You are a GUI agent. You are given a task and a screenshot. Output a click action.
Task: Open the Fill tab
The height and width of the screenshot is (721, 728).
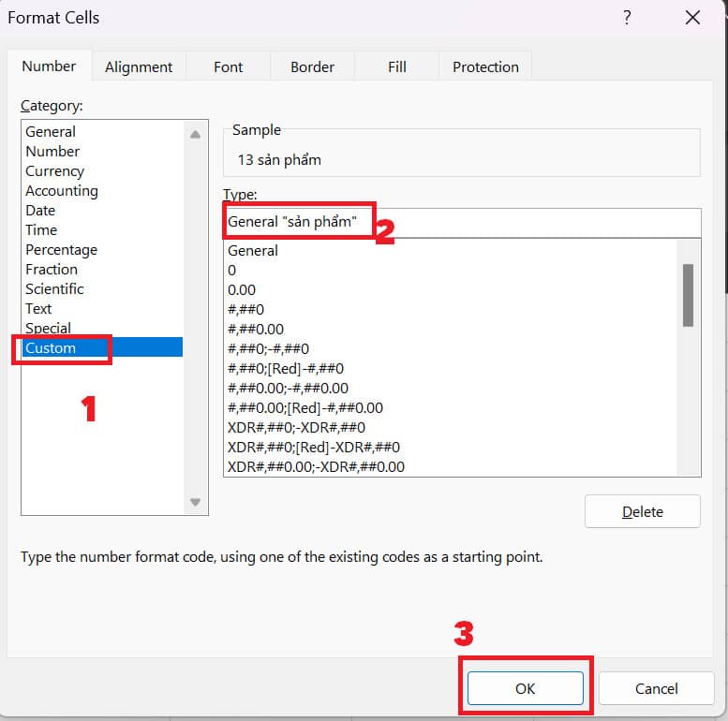point(397,67)
